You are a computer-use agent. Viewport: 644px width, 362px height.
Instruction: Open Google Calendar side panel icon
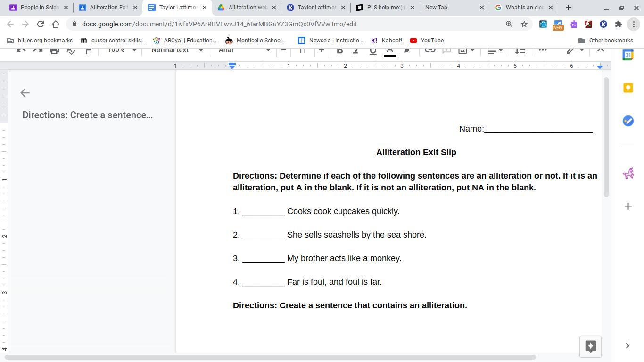[628, 55]
